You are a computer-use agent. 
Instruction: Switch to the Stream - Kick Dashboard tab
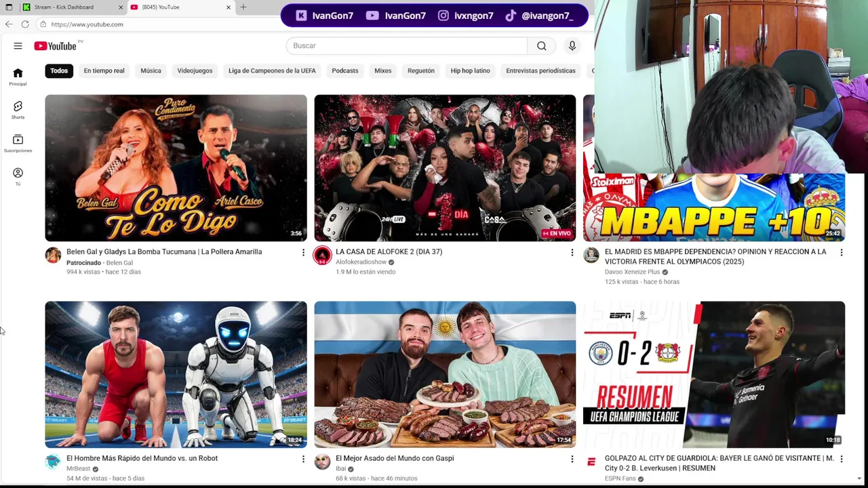point(72,7)
